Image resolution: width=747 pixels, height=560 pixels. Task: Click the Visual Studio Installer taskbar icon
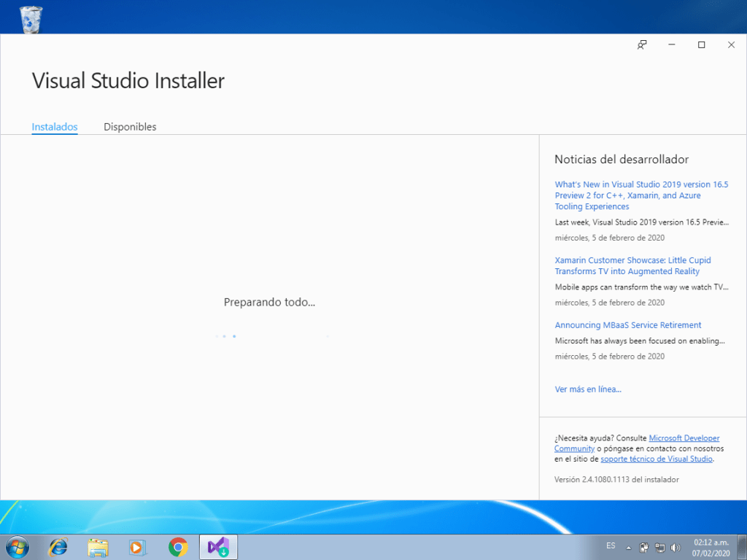(x=218, y=546)
